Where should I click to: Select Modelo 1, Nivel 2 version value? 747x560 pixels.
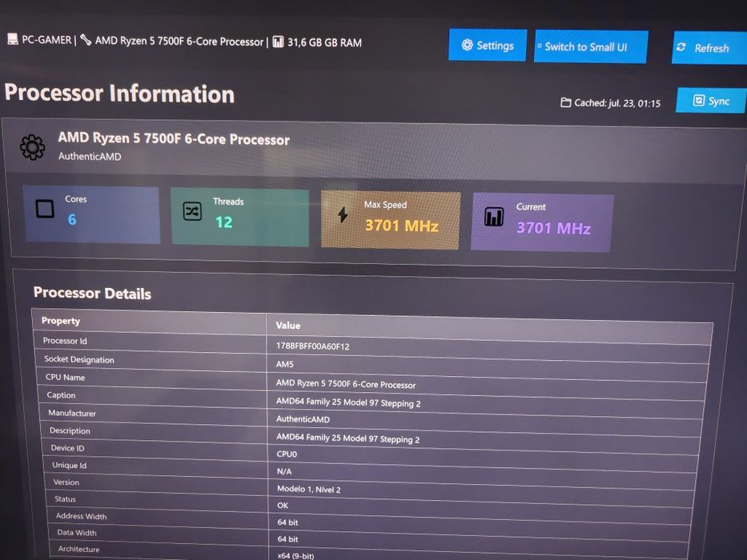309,489
